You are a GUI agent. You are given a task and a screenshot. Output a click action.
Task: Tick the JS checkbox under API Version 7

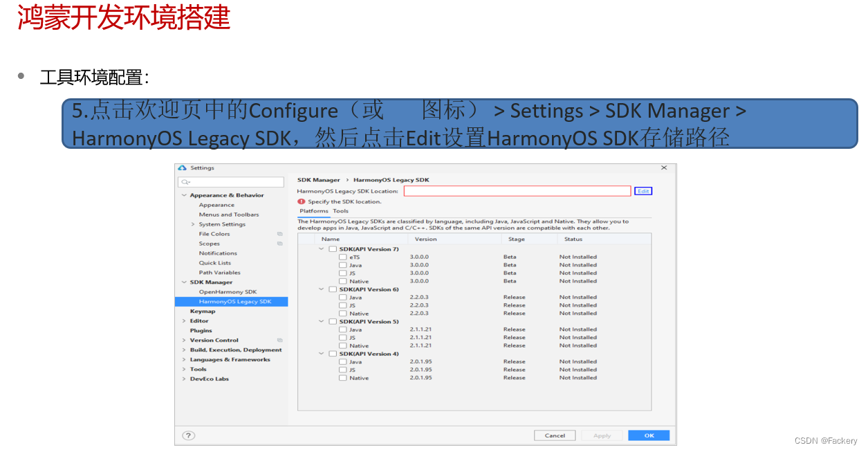tap(343, 273)
